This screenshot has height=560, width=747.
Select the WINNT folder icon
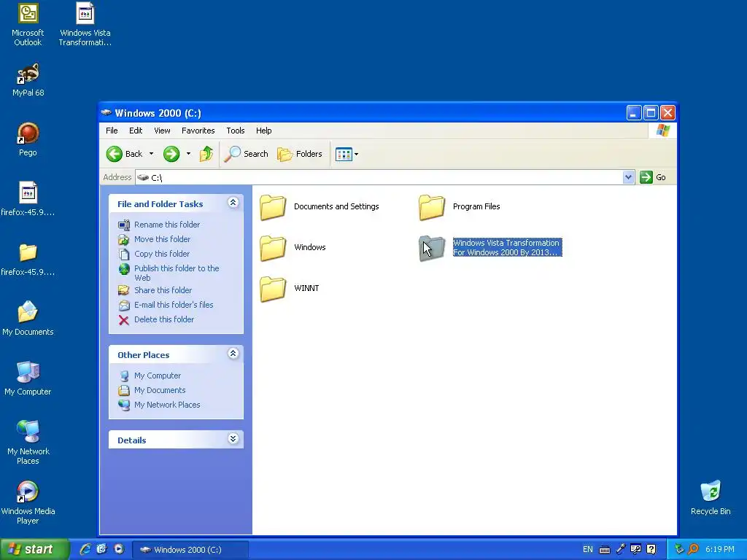tap(273, 289)
